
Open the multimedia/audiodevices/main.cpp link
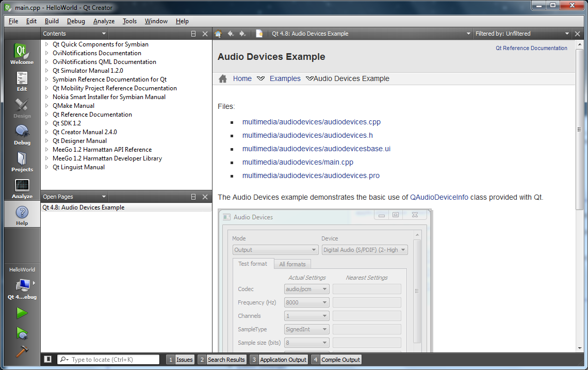click(x=298, y=162)
